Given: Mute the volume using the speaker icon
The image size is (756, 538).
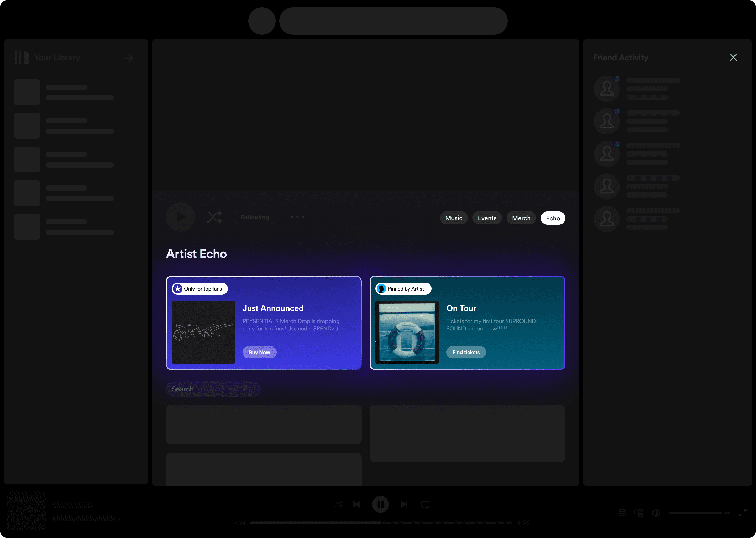Looking at the screenshot, I should point(656,513).
